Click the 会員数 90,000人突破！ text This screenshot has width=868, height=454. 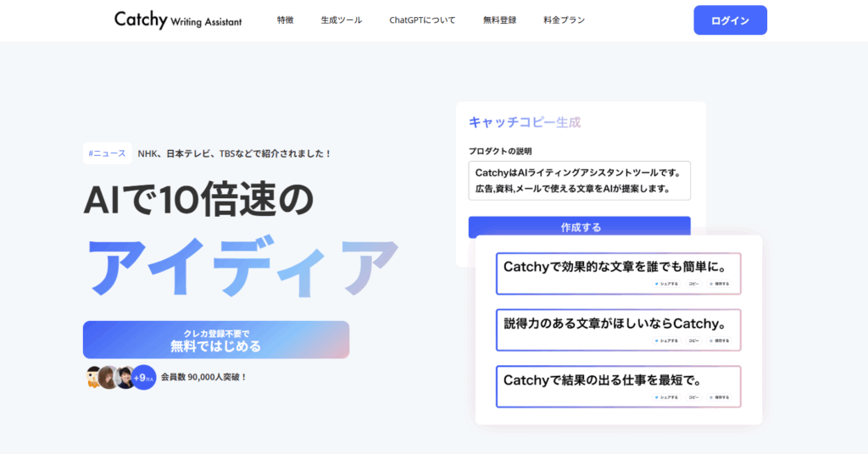203,377
